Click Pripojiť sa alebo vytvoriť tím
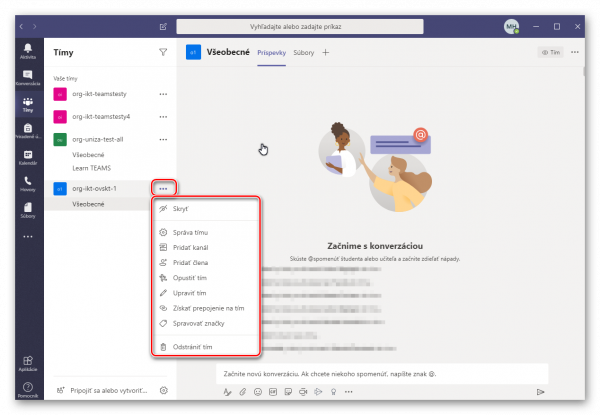600x415 pixels. click(x=102, y=391)
